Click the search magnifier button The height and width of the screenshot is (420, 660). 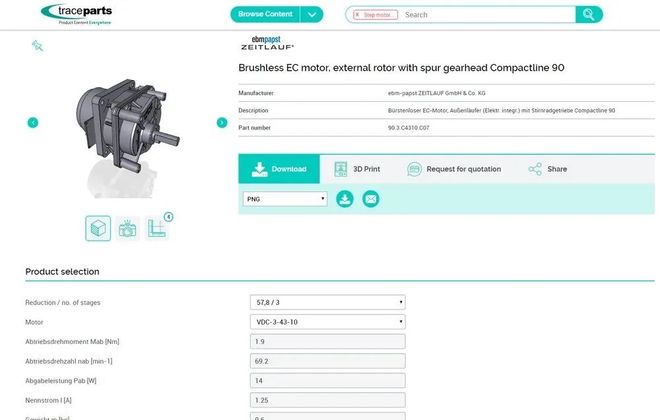coord(589,14)
